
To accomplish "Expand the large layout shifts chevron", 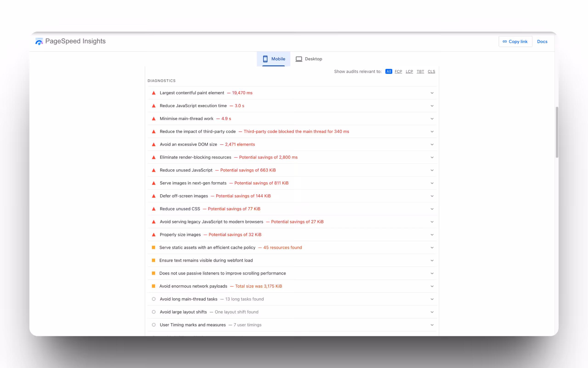I will coord(432,312).
